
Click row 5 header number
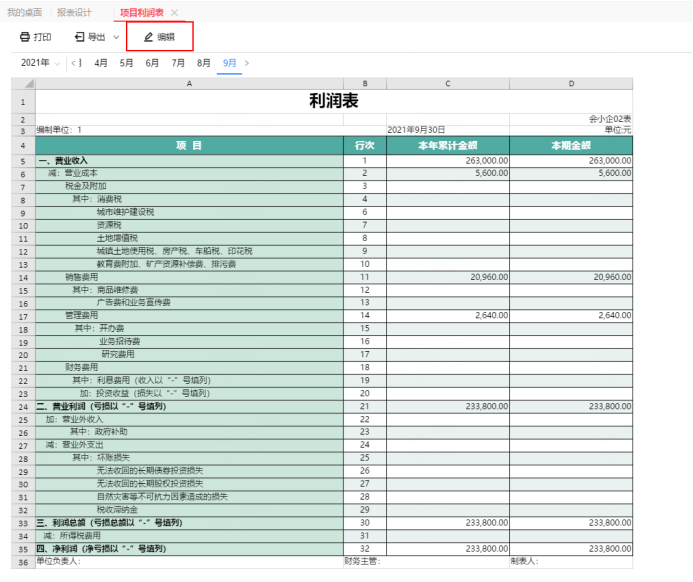(x=22, y=160)
